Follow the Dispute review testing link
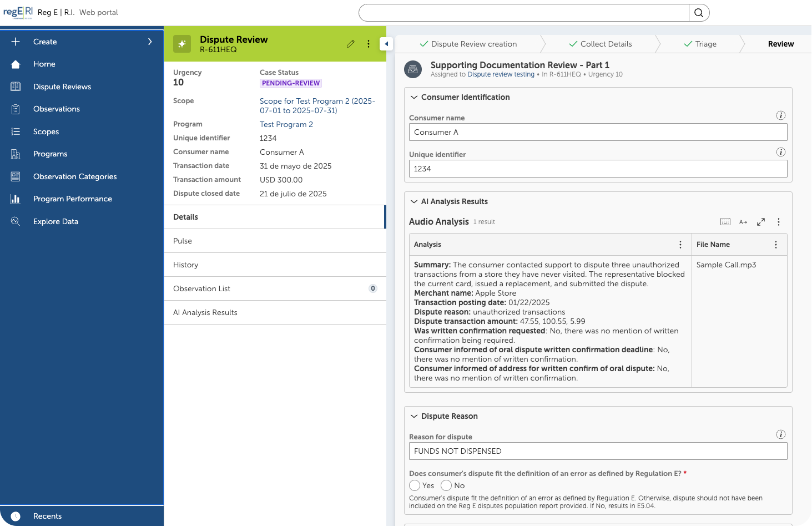 pos(501,74)
